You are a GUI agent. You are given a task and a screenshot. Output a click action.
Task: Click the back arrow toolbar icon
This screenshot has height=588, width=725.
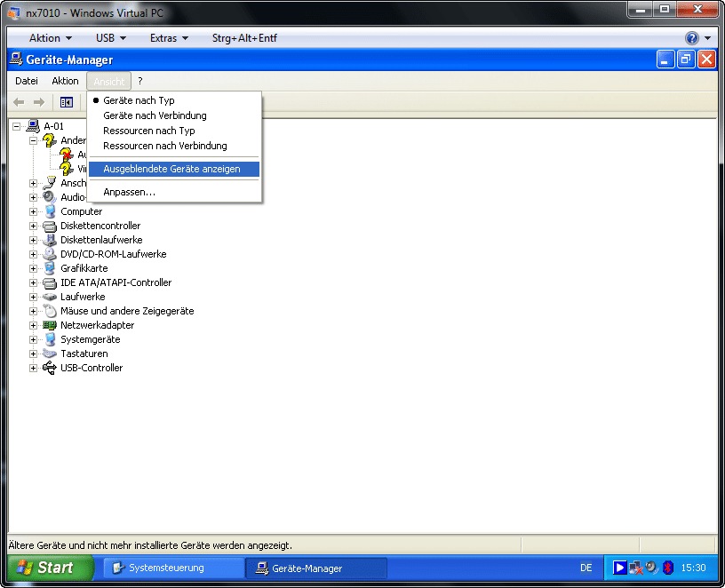pyautogui.click(x=19, y=102)
